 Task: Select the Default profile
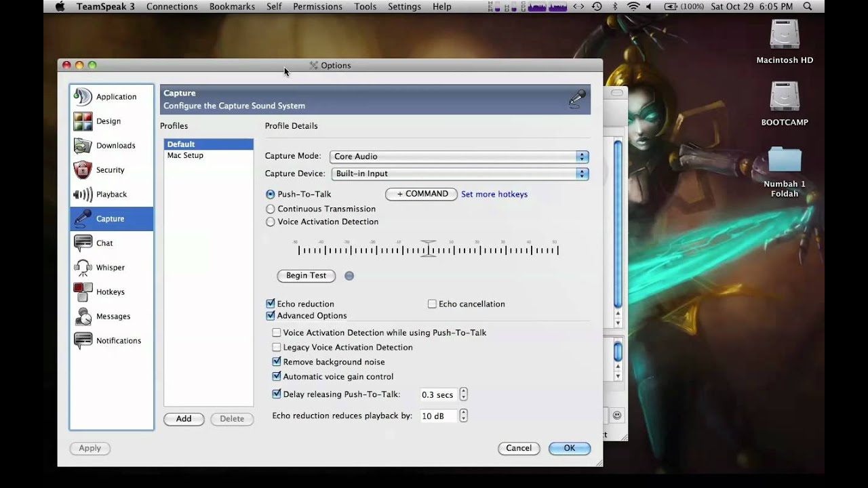pyautogui.click(x=208, y=144)
